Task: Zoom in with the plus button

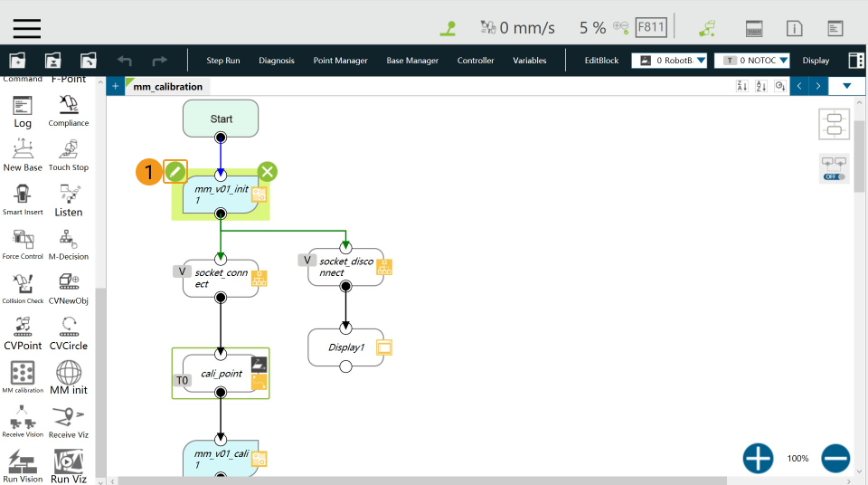Action: click(758, 459)
